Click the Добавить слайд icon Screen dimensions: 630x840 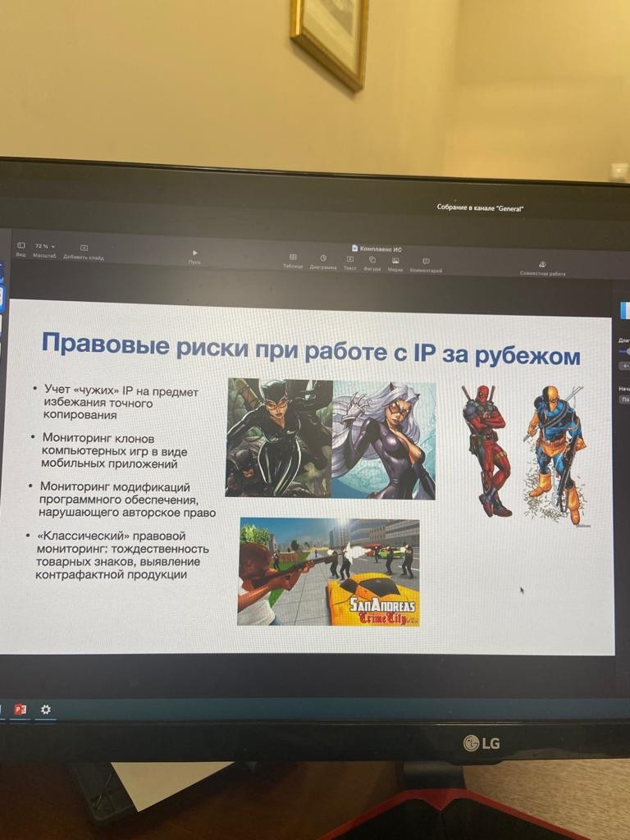point(84,248)
